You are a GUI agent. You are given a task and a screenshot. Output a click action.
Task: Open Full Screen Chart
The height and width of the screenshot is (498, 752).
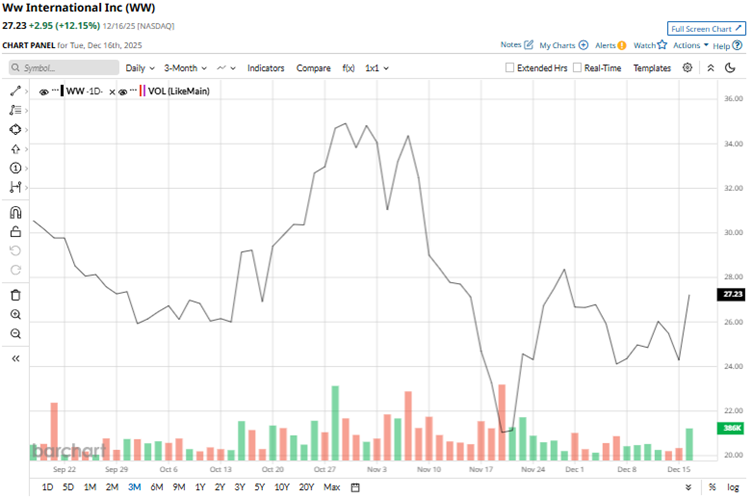tap(706, 29)
